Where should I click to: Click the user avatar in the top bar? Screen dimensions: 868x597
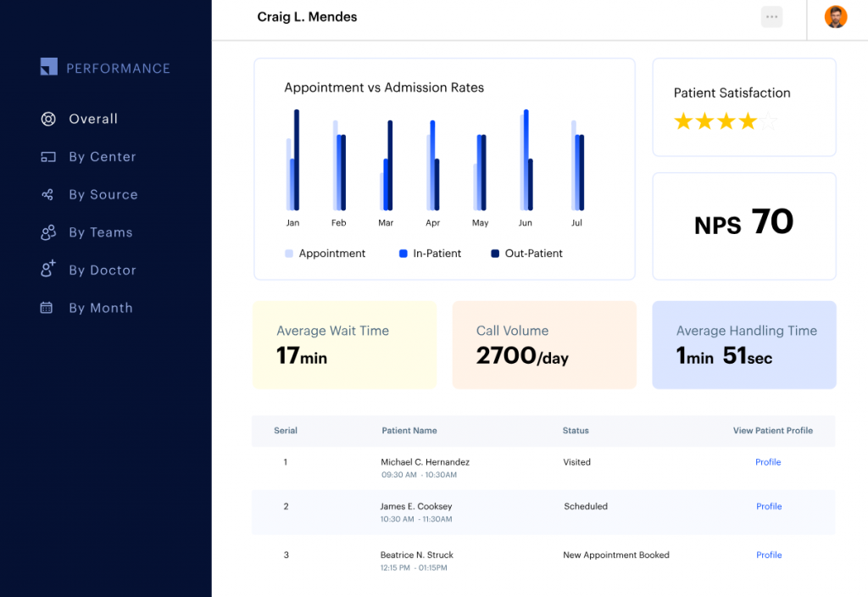(x=836, y=16)
